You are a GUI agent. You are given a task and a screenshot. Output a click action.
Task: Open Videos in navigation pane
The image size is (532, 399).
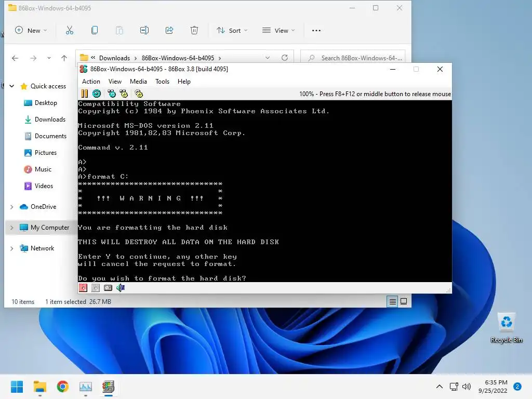[x=44, y=186]
